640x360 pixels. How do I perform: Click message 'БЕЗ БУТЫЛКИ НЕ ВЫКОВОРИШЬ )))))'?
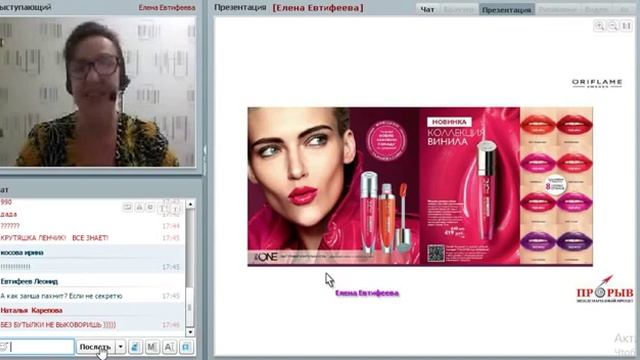pyautogui.click(x=58, y=325)
